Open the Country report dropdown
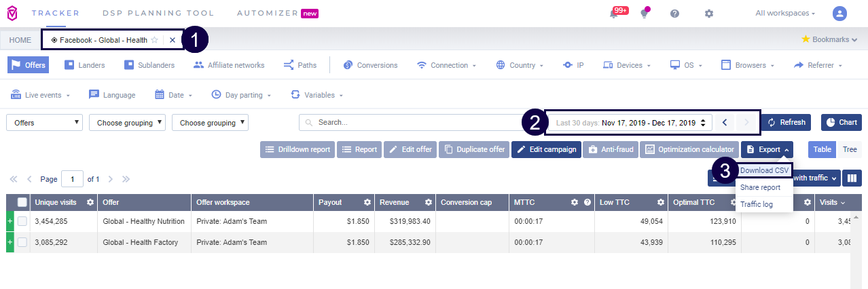The image size is (868, 289). click(520, 66)
